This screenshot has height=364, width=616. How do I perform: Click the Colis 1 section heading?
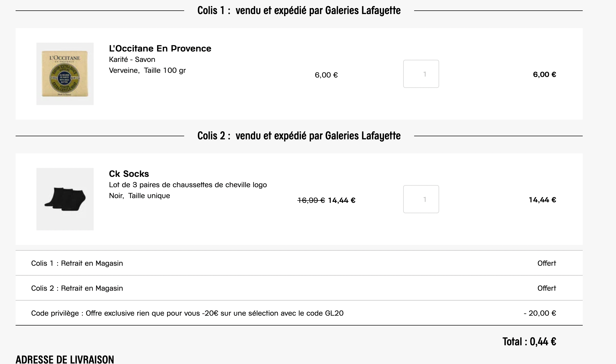[x=299, y=11]
